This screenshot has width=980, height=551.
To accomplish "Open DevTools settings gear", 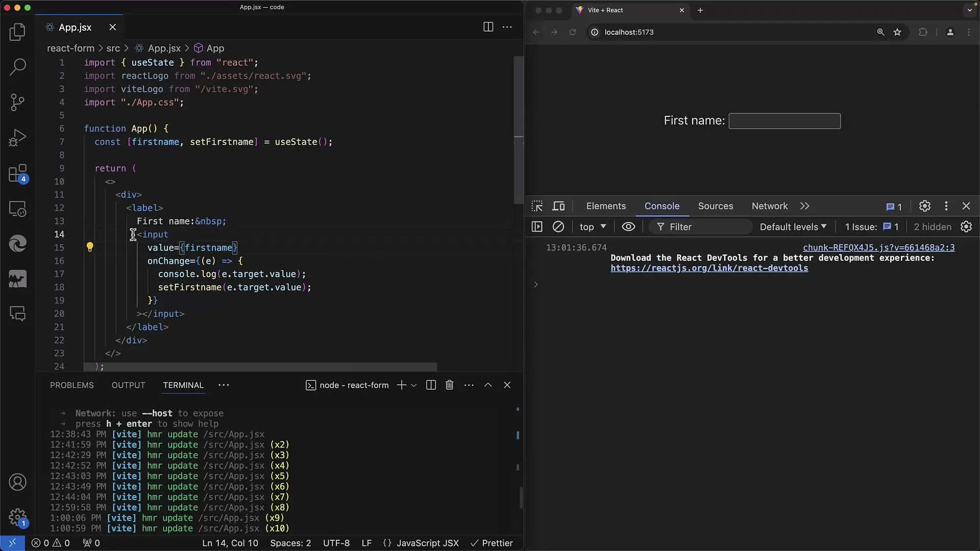I will point(925,206).
